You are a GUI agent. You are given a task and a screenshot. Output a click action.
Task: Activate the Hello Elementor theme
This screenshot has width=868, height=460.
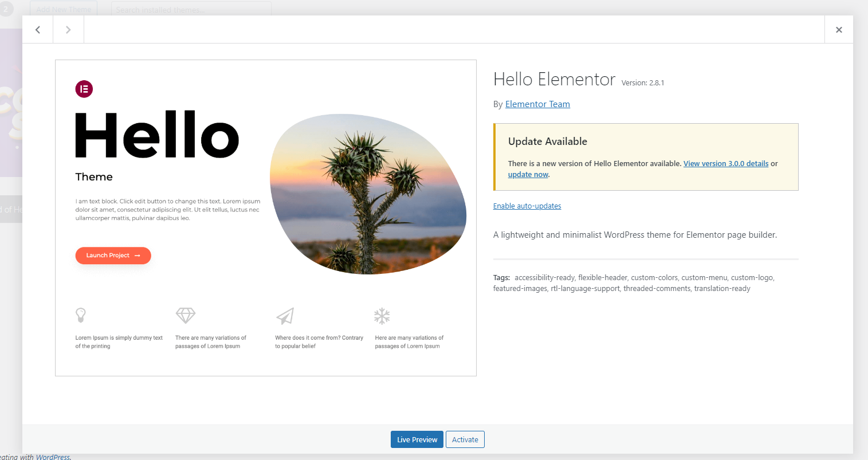click(465, 439)
